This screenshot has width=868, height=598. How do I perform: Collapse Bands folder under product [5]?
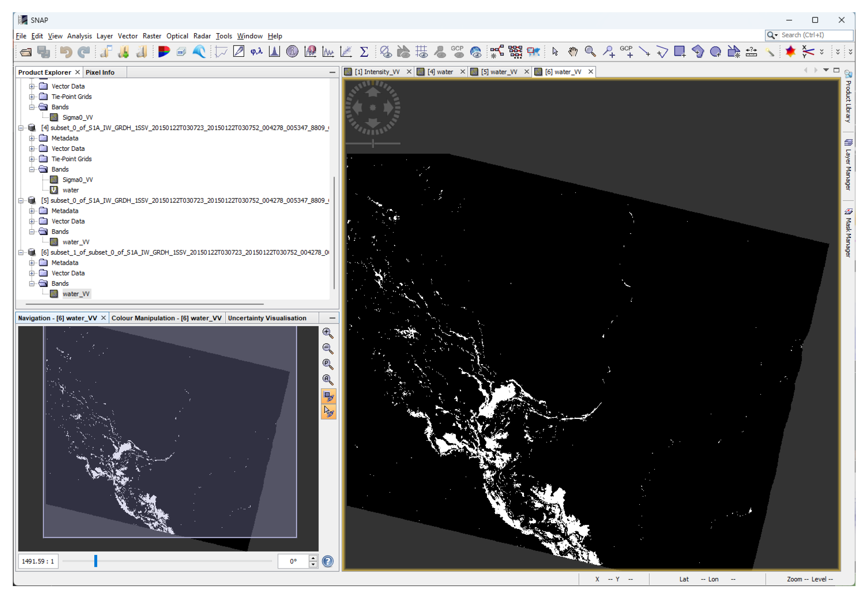click(x=32, y=232)
